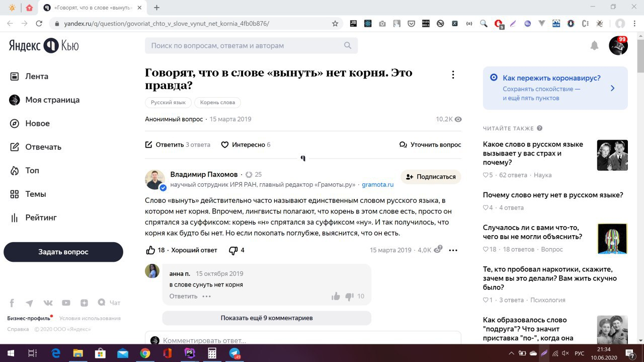Image resolution: width=644 pixels, height=362 pixels.
Task: Open the answer's three-dot more menu
Action: (453, 250)
